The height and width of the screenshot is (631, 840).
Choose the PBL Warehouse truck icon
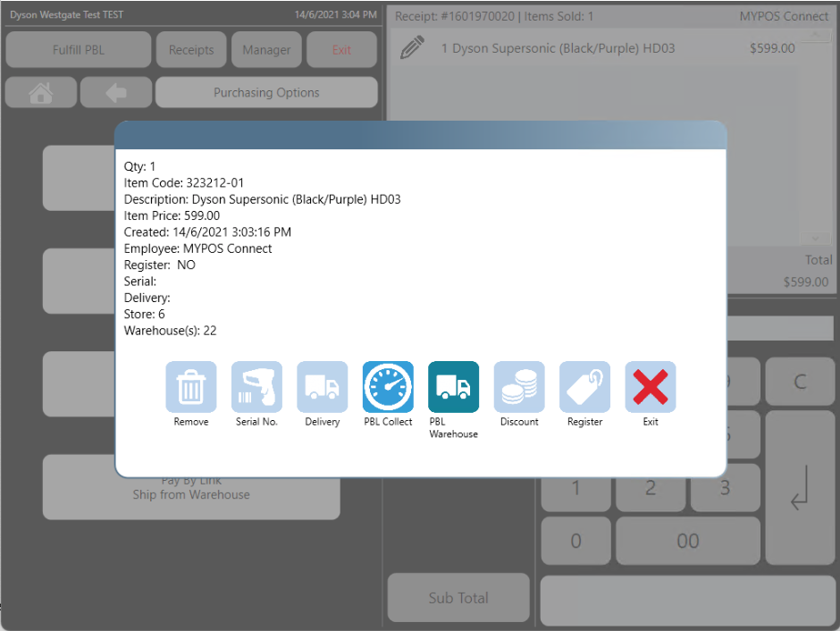(453, 387)
